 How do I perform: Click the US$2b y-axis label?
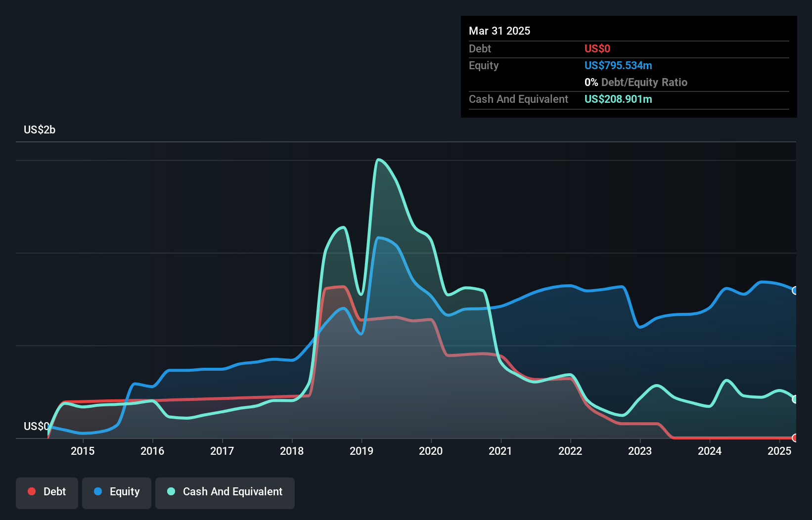(x=40, y=130)
